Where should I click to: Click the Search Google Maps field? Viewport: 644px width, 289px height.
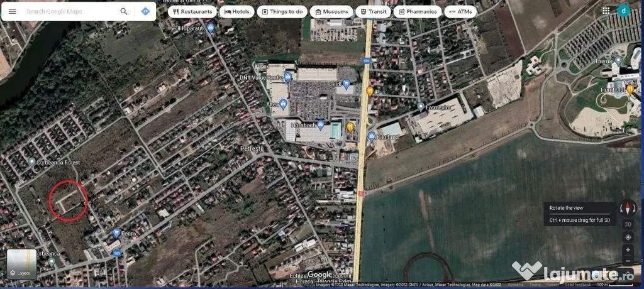click(70, 11)
